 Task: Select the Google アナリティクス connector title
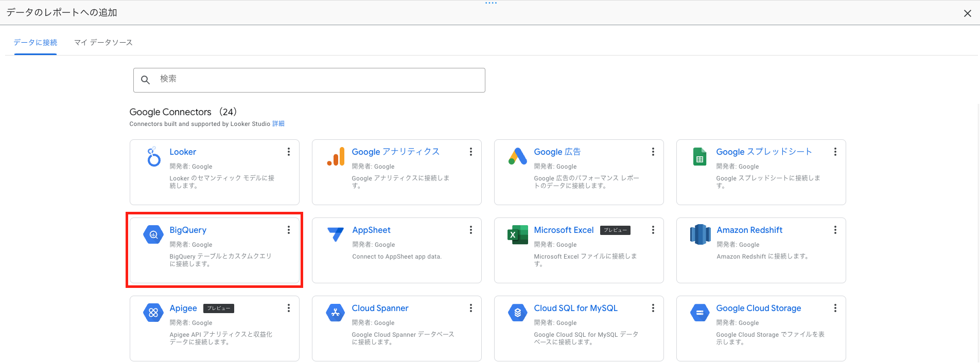pyautogui.click(x=396, y=152)
